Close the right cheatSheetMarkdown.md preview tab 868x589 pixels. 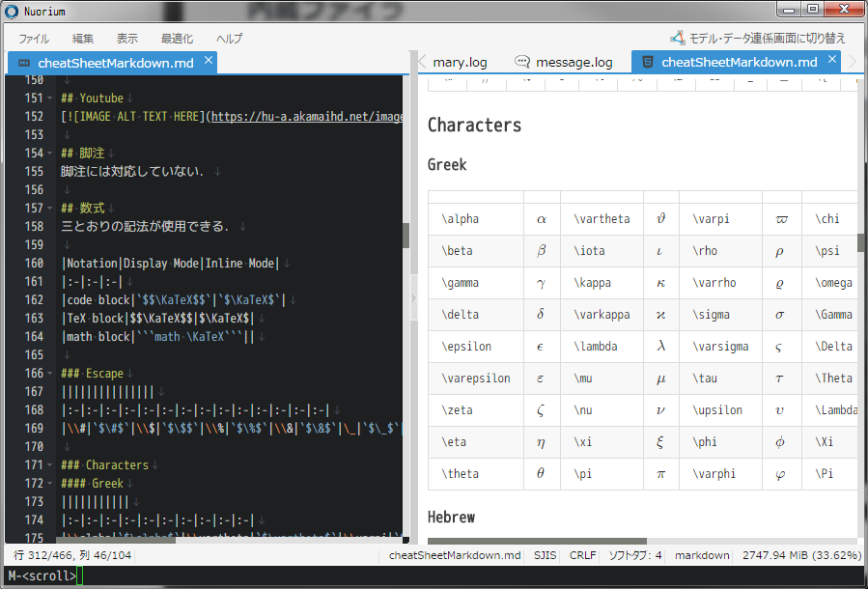click(x=832, y=59)
